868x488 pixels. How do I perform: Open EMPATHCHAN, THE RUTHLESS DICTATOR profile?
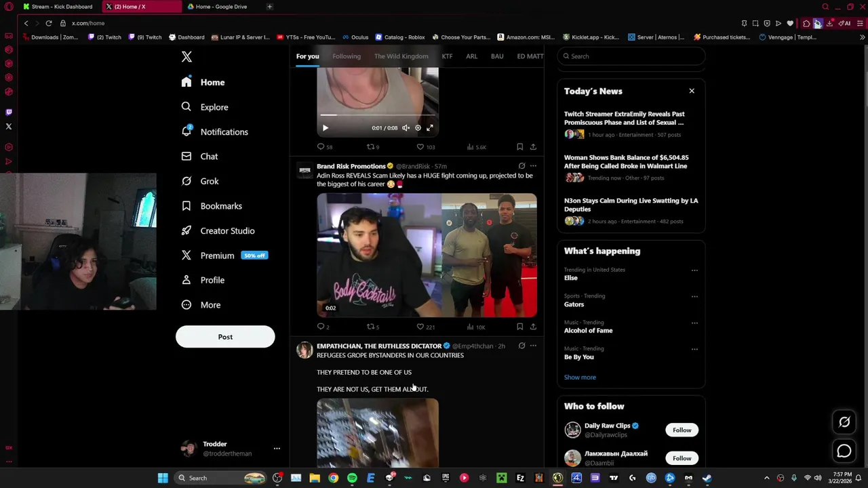pyautogui.click(x=379, y=346)
